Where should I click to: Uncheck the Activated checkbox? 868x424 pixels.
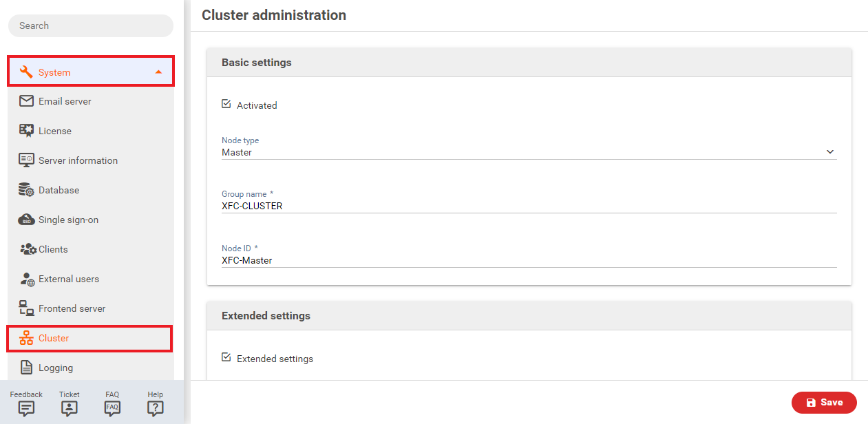(x=226, y=105)
